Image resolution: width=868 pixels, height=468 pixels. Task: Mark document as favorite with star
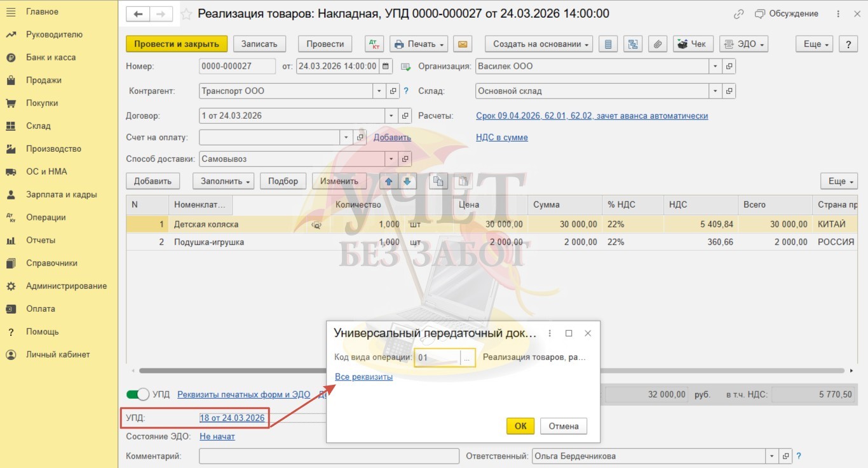pyautogui.click(x=186, y=14)
